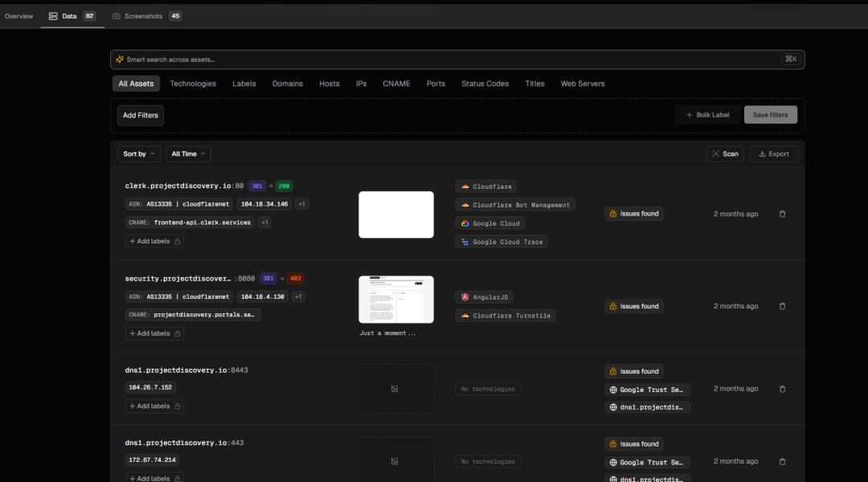Select the Domains filter tab
The image size is (868, 482).
pyautogui.click(x=287, y=84)
